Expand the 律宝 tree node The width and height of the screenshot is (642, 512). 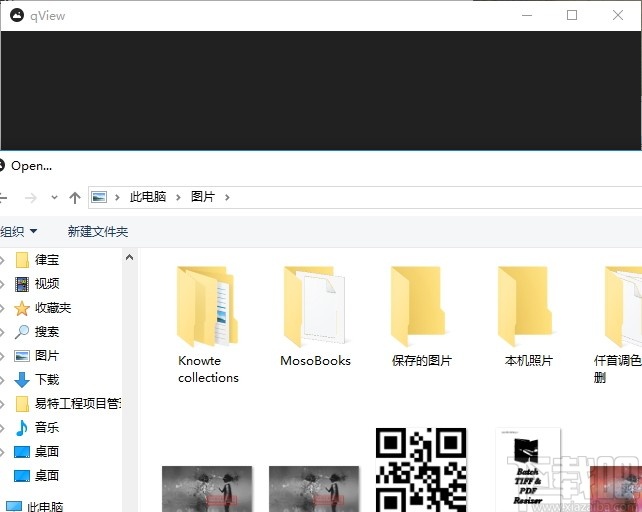[x=2, y=260]
